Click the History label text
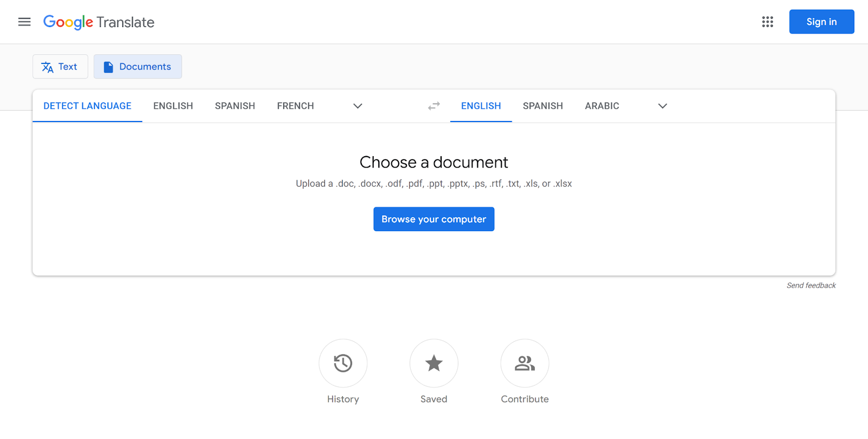 [343, 399]
